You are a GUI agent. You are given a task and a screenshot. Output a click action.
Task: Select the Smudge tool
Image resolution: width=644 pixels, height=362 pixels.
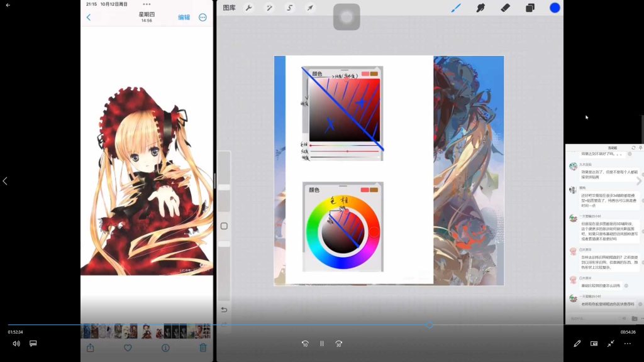481,8
